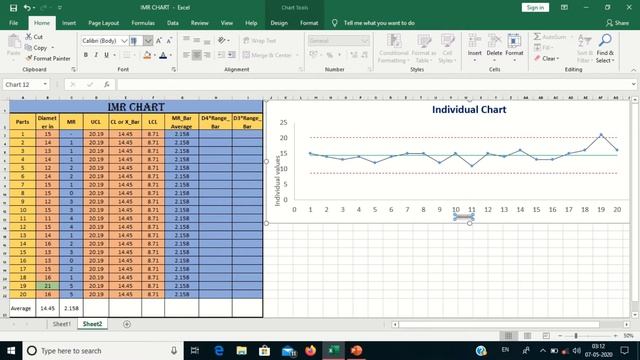Increase font size with the A-up icon
Screen dimensions: 640x360
click(x=159, y=40)
